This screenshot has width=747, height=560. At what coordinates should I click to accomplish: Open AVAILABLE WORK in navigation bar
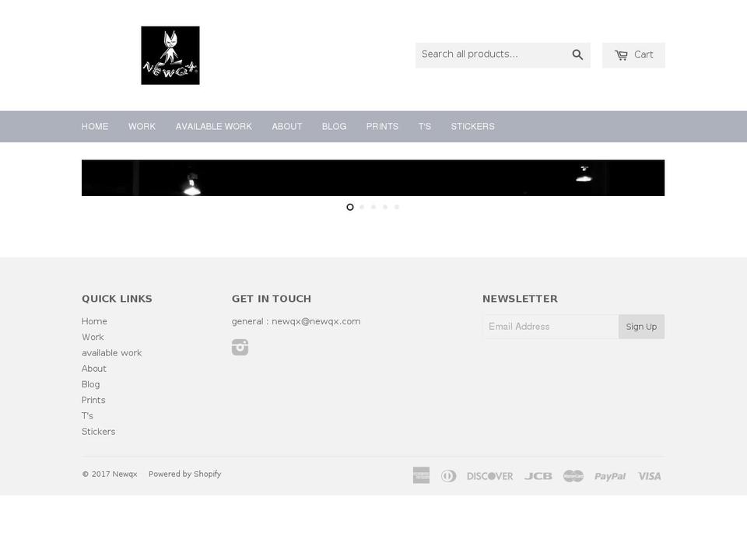[x=213, y=127]
